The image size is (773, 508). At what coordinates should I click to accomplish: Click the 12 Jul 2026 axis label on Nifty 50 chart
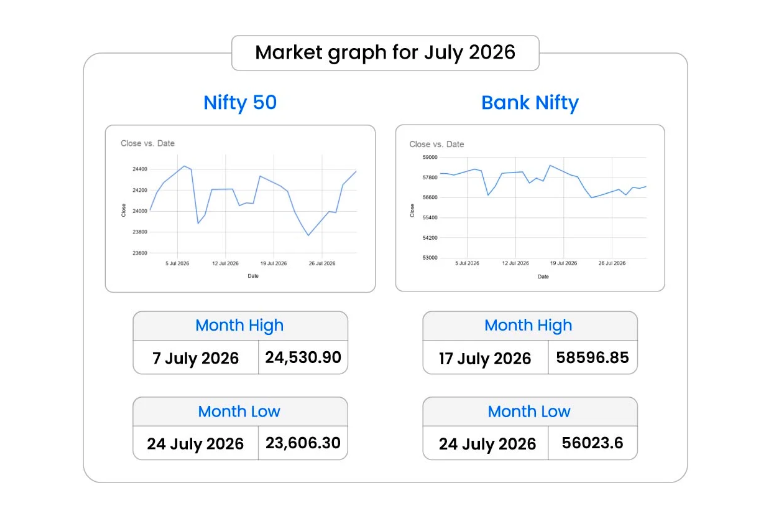[x=225, y=263]
